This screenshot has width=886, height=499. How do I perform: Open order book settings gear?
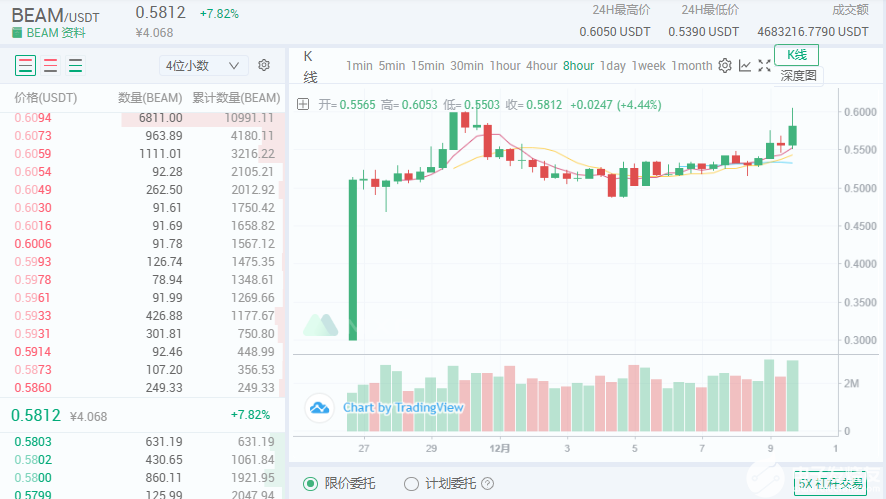(264, 65)
